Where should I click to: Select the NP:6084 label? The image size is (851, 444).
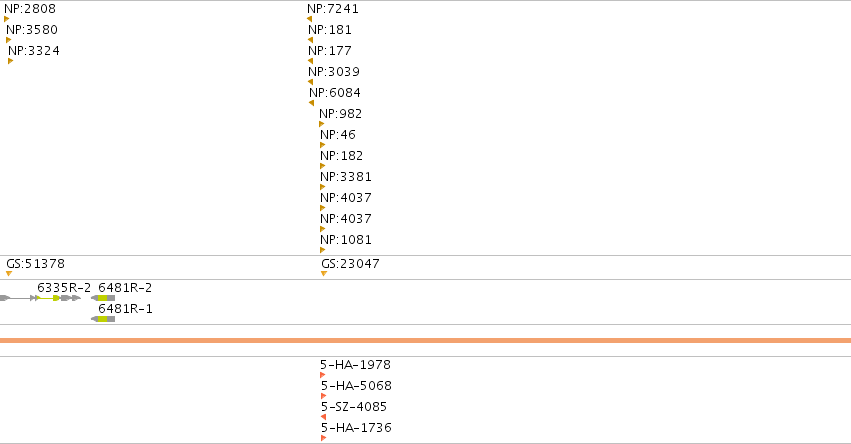tap(335, 93)
